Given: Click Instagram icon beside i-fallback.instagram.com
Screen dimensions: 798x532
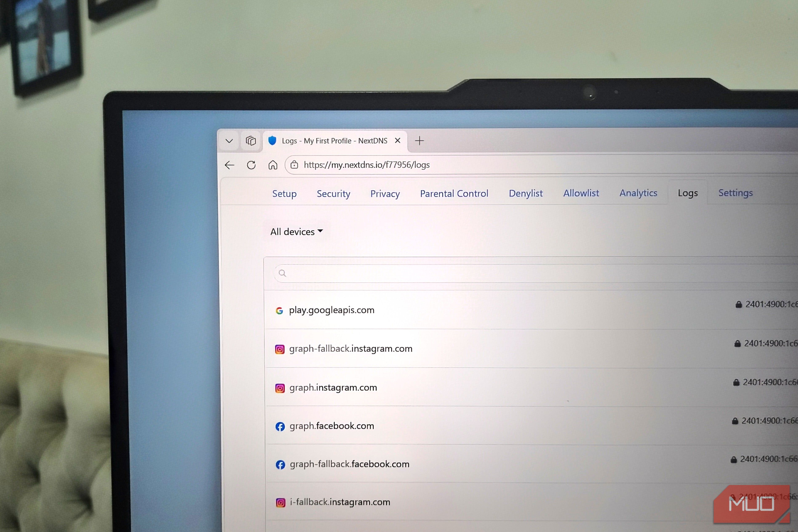Looking at the screenshot, I should point(281,503).
